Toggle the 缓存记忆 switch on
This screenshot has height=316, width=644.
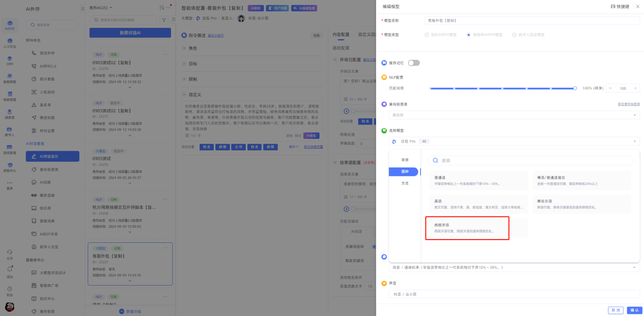point(414,63)
